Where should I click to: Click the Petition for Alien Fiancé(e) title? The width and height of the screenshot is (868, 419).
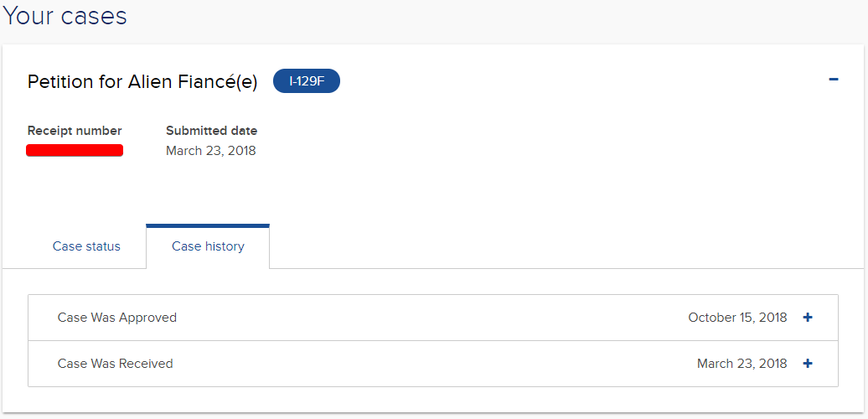click(x=142, y=82)
